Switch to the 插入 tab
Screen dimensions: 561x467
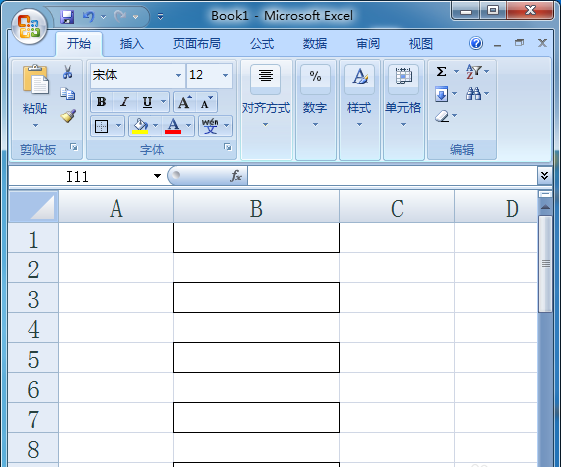[x=132, y=44]
